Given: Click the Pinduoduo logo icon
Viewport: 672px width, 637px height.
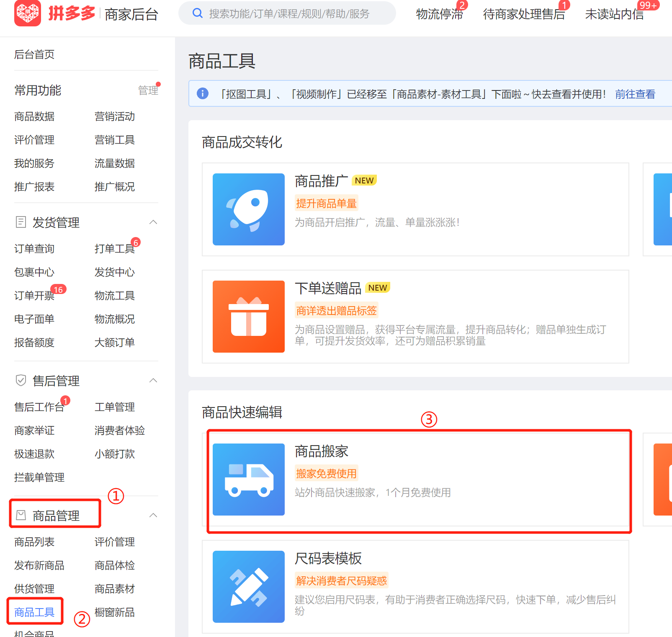Looking at the screenshot, I should [28, 13].
